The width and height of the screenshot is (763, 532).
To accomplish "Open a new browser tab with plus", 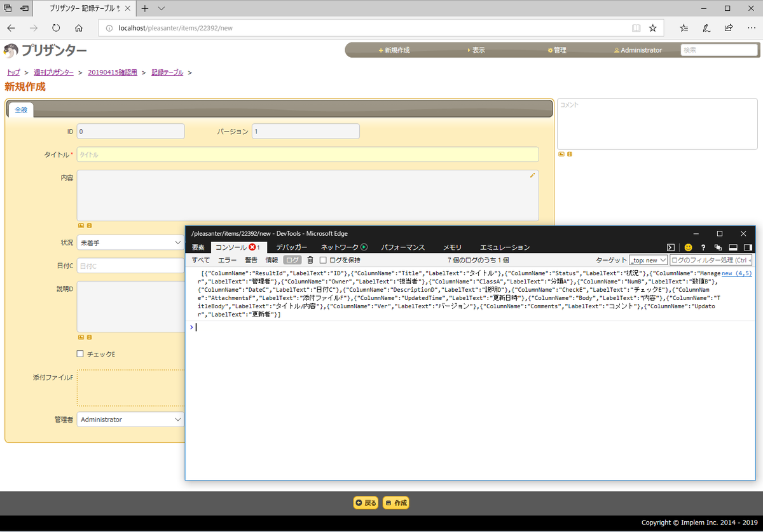I will tap(145, 9).
